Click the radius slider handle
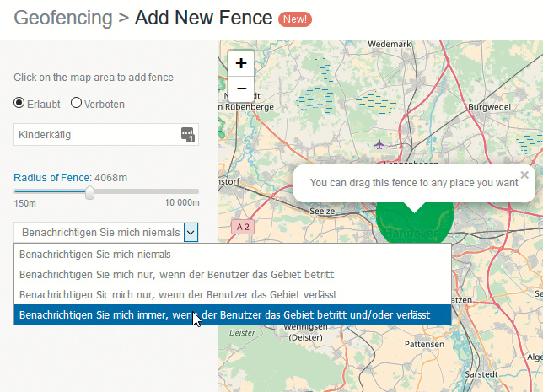This screenshot has height=392, width=543. point(89,192)
